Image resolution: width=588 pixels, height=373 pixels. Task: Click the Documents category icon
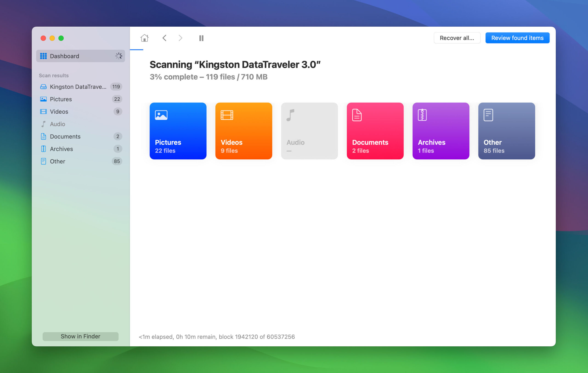pos(357,114)
